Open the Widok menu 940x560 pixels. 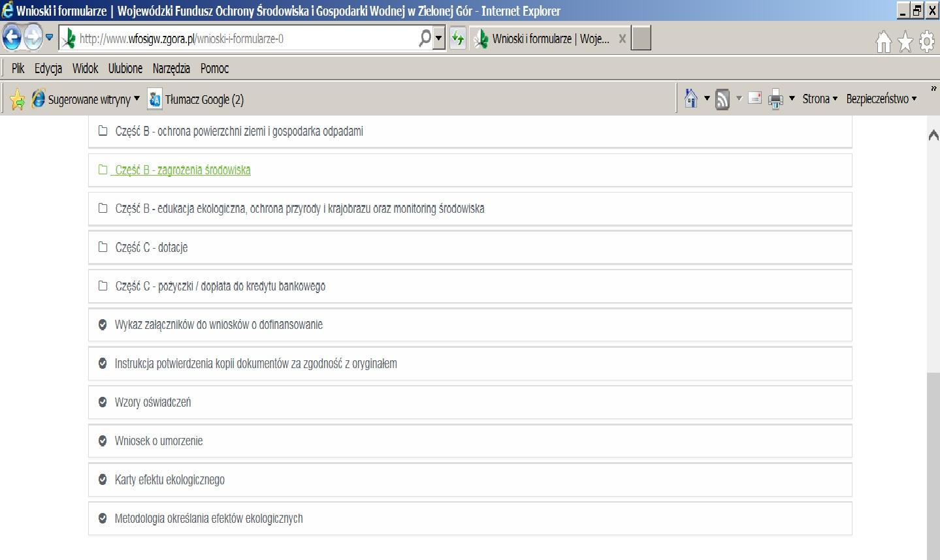click(85, 69)
